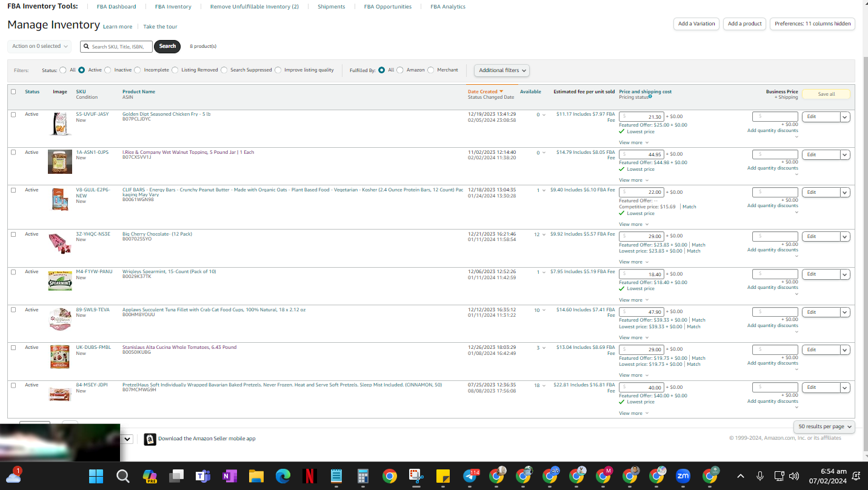Click the Amazon Seller app logo icon
Image resolution: width=868 pixels, height=490 pixels.
150,439
